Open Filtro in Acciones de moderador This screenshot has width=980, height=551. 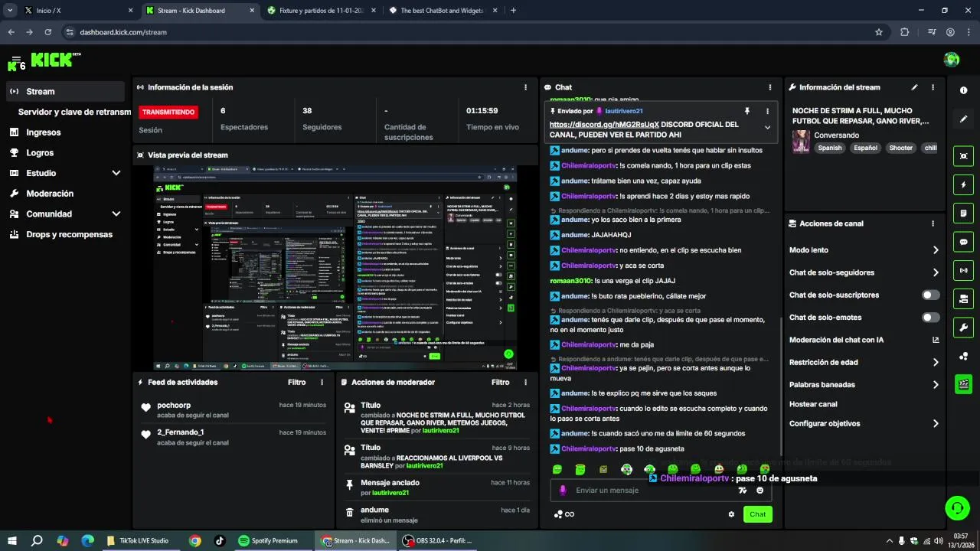(x=500, y=382)
